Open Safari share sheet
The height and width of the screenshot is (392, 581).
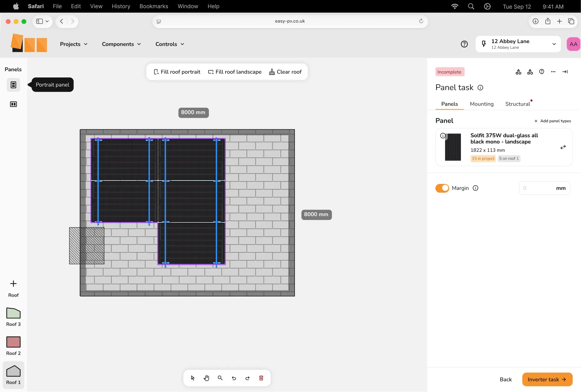point(548,21)
